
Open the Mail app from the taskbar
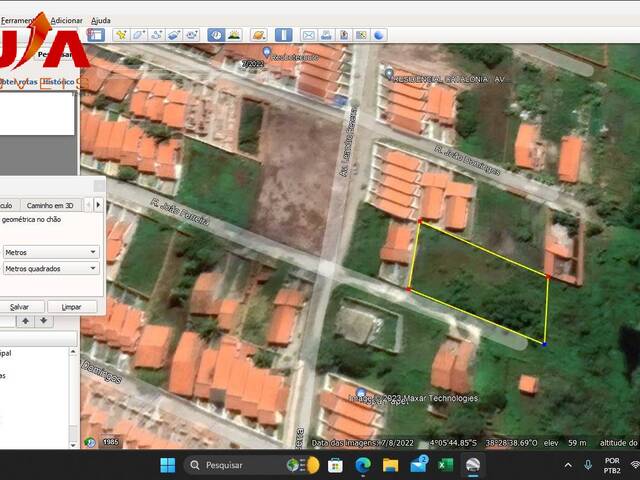(418, 465)
